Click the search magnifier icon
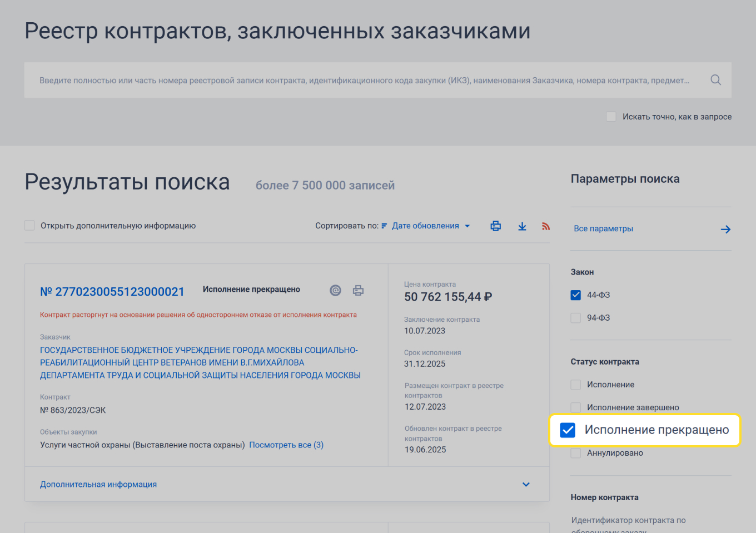 pyautogui.click(x=715, y=79)
